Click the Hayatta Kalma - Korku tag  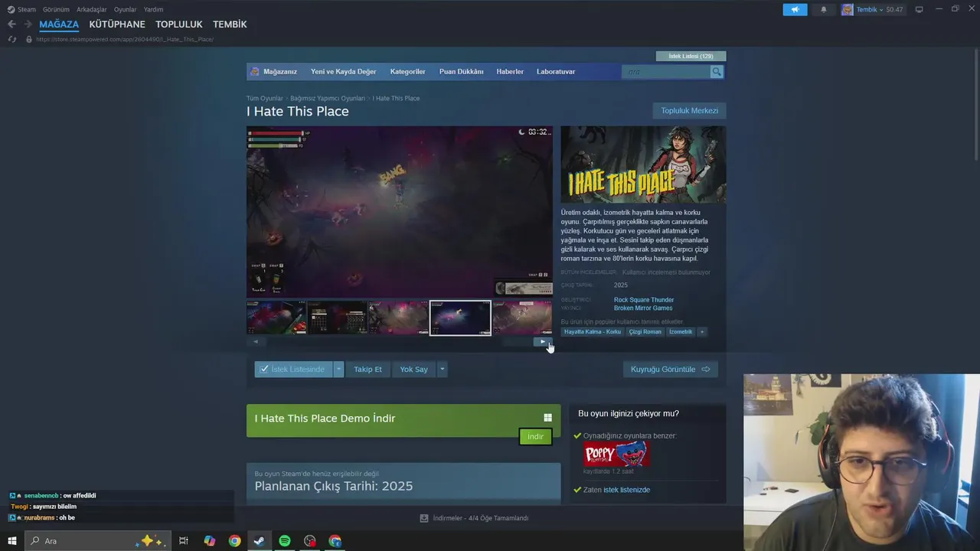[x=593, y=332]
